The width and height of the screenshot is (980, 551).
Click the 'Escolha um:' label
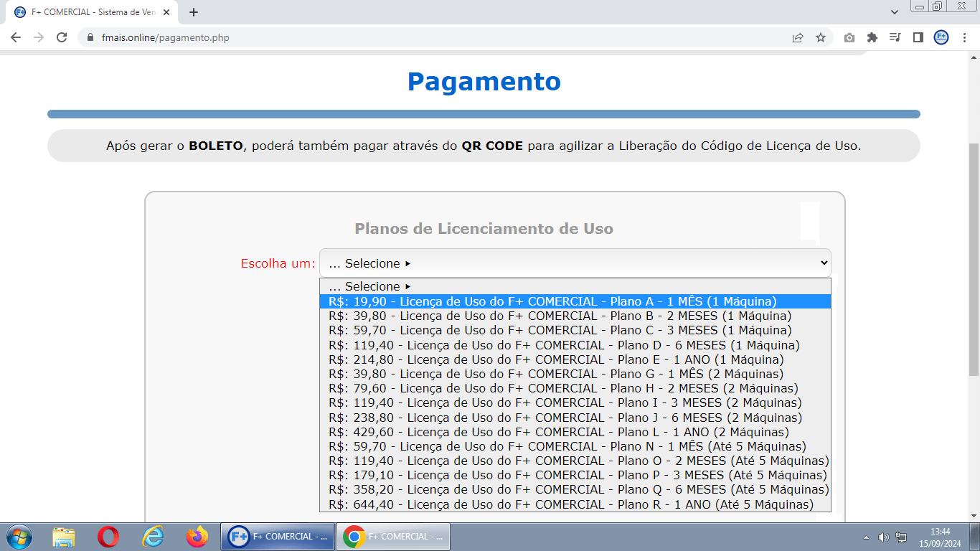(x=278, y=263)
